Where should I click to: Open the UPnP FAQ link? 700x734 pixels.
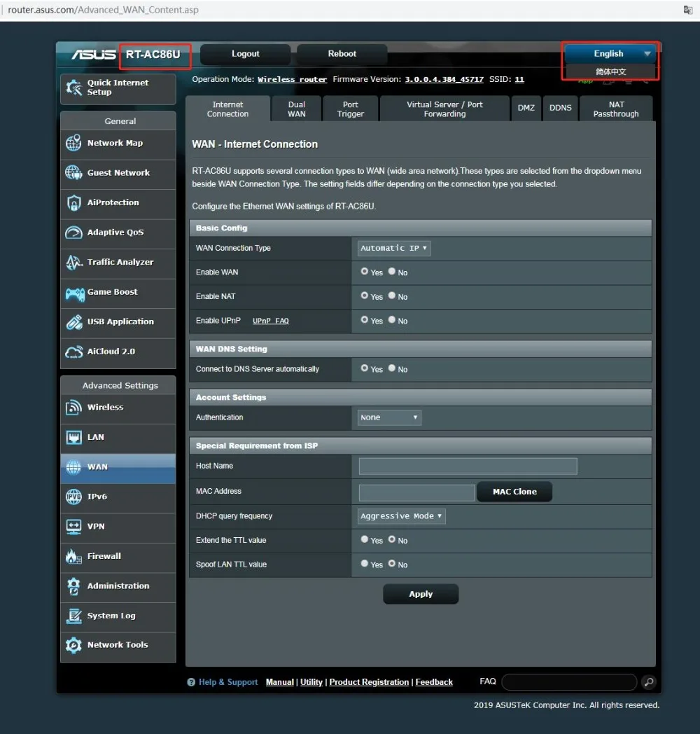coord(270,321)
